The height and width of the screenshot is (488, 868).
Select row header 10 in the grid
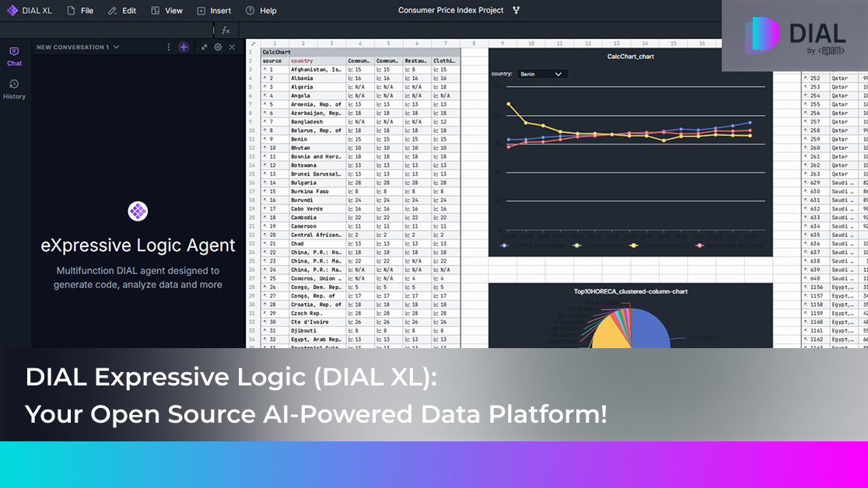tap(253, 131)
